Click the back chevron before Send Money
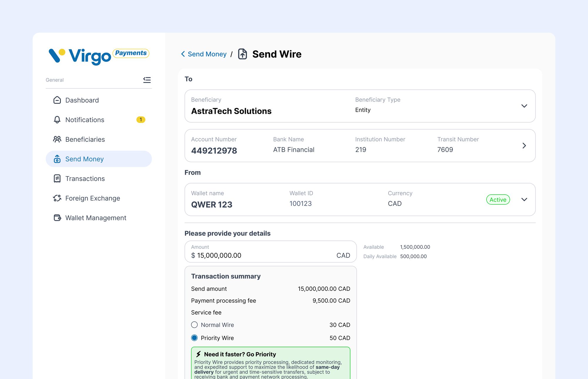The height and width of the screenshot is (379, 588). [183, 54]
